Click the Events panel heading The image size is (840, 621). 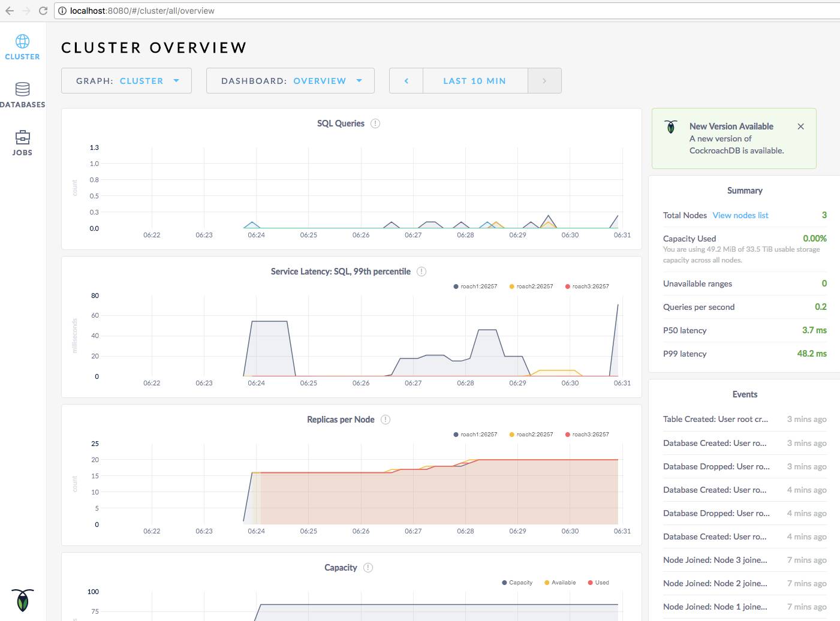click(x=745, y=394)
